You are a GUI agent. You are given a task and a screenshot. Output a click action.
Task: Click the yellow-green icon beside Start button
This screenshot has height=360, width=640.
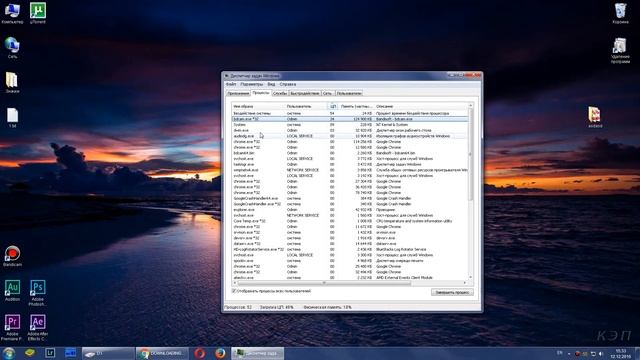[30, 353]
